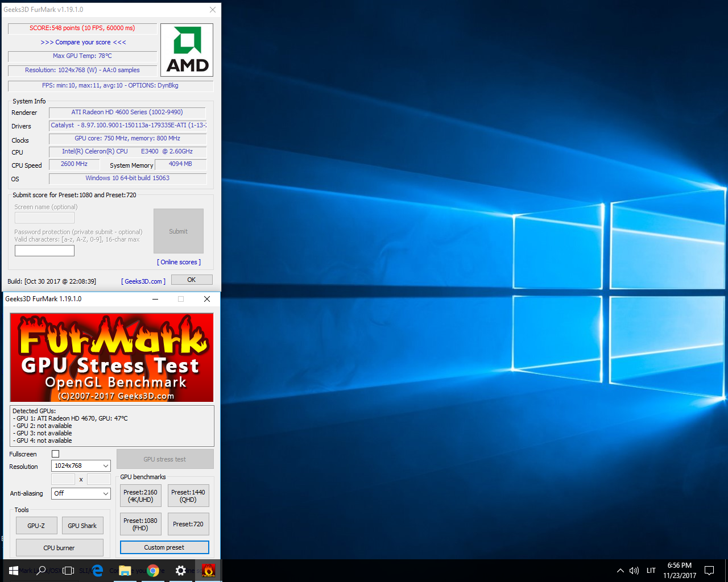Open Settings gear on taskbar
Viewport: 728px width, 582px height.
pyautogui.click(x=181, y=571)
